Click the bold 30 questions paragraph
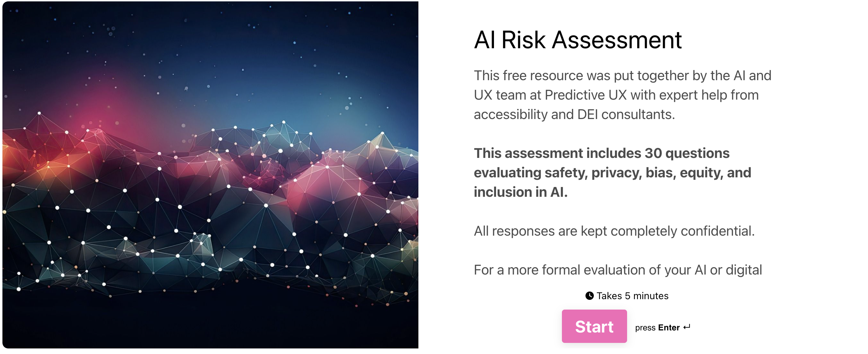Viewport: 868px width, 354px height. 612,172
